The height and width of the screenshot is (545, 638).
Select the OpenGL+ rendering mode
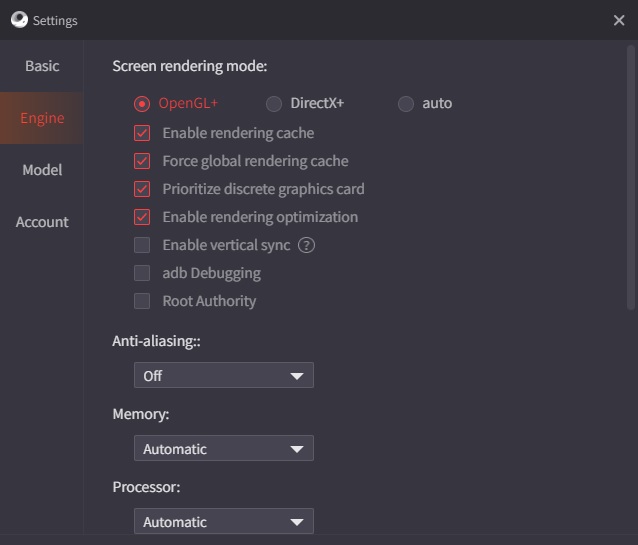coord(142,104)
